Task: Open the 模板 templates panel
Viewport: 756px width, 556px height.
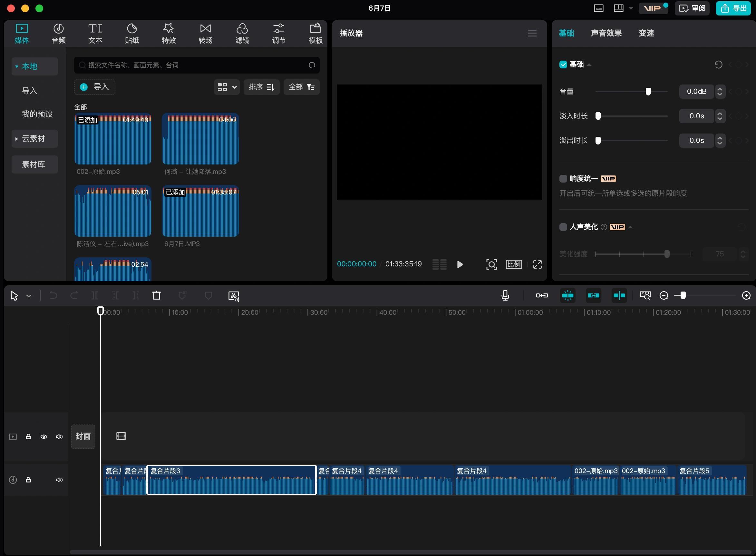Action: (x=315, y=34)
